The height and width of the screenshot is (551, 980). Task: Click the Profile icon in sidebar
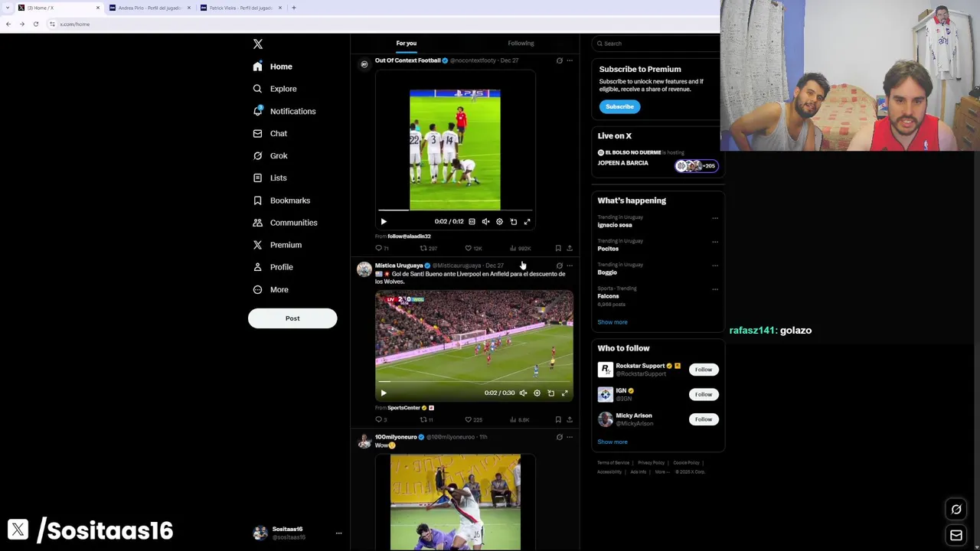pyautogui.click(x=257, y=267)
